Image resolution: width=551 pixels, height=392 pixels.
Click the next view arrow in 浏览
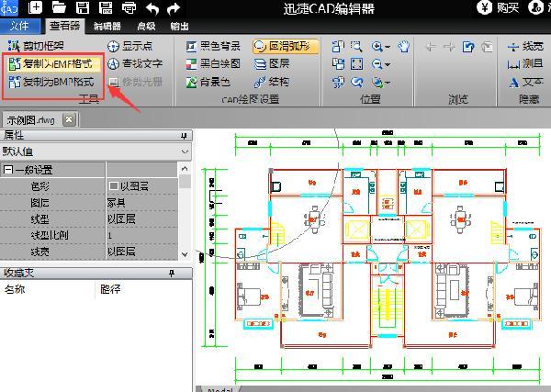point(449,47)
